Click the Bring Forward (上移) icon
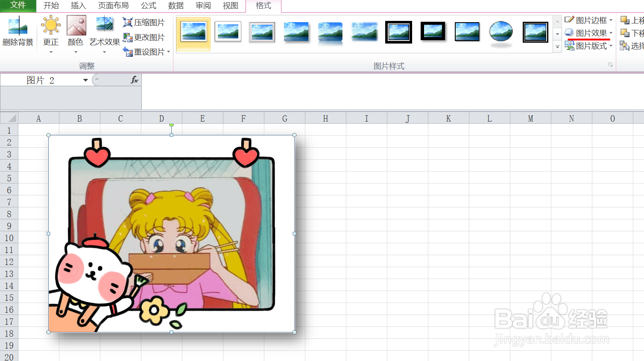Image resolution: width=644 pixels, height=361 pixels. coord(625,20)
